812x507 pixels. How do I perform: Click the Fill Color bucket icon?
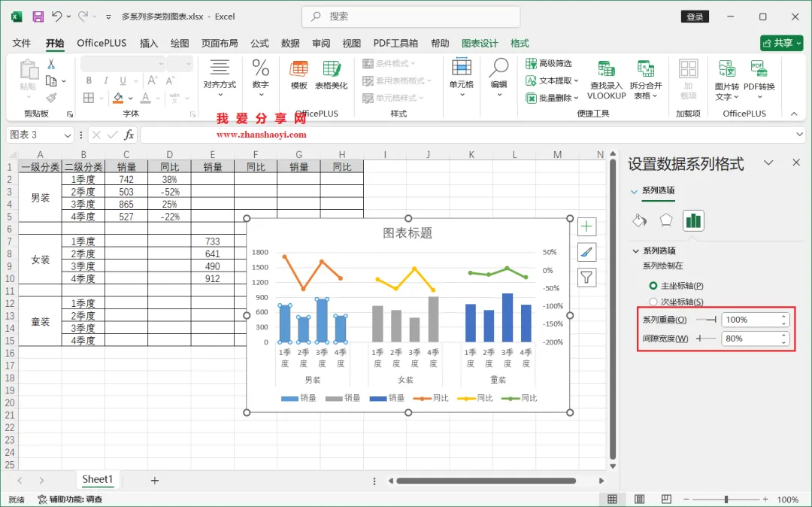click(119, 97)
